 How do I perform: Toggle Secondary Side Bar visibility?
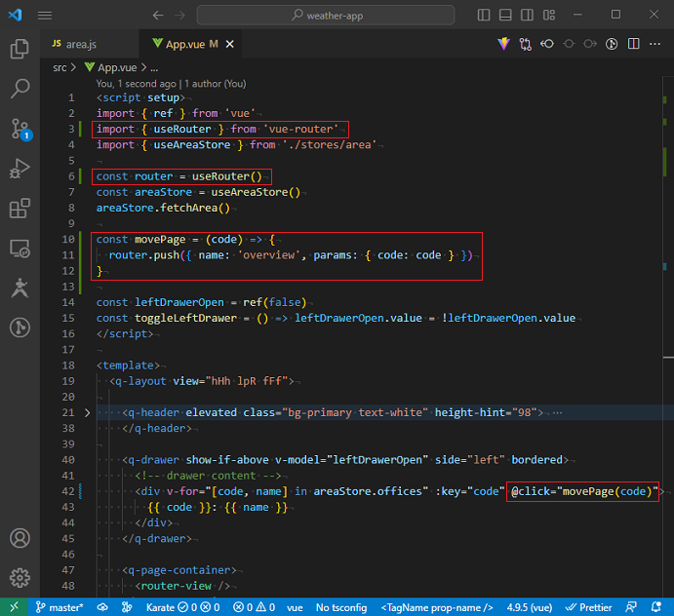pos(527,15)
